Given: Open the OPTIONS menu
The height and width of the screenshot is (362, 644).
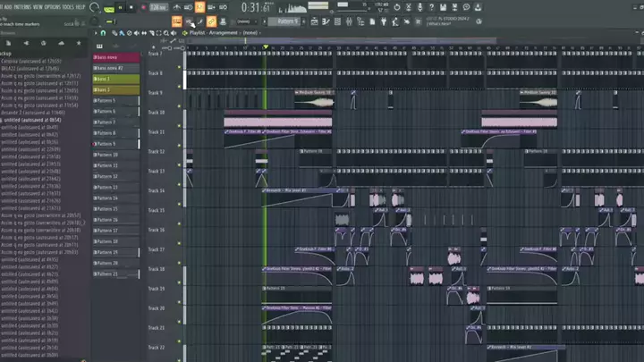Looking at the screenshot, I should coord(52,5).
